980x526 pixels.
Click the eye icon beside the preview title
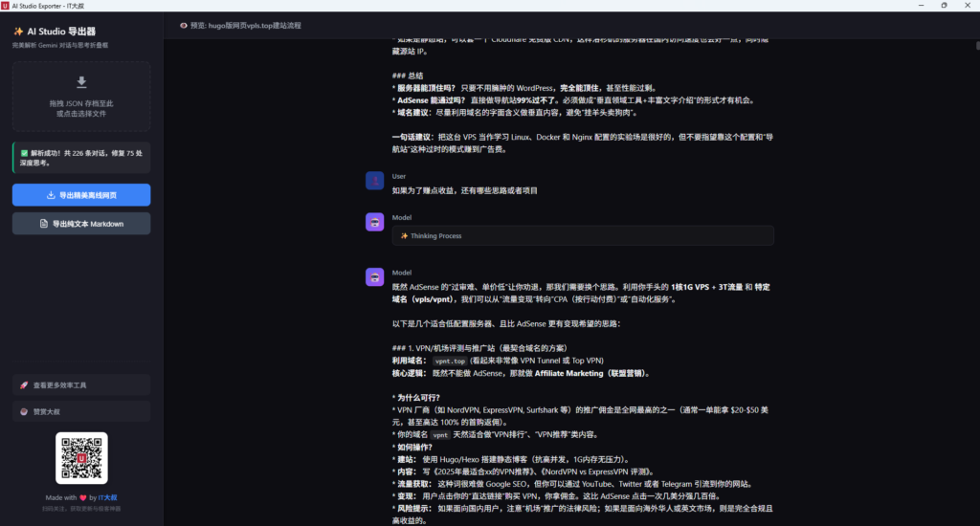pyautogui.click(x=183, y=26)
